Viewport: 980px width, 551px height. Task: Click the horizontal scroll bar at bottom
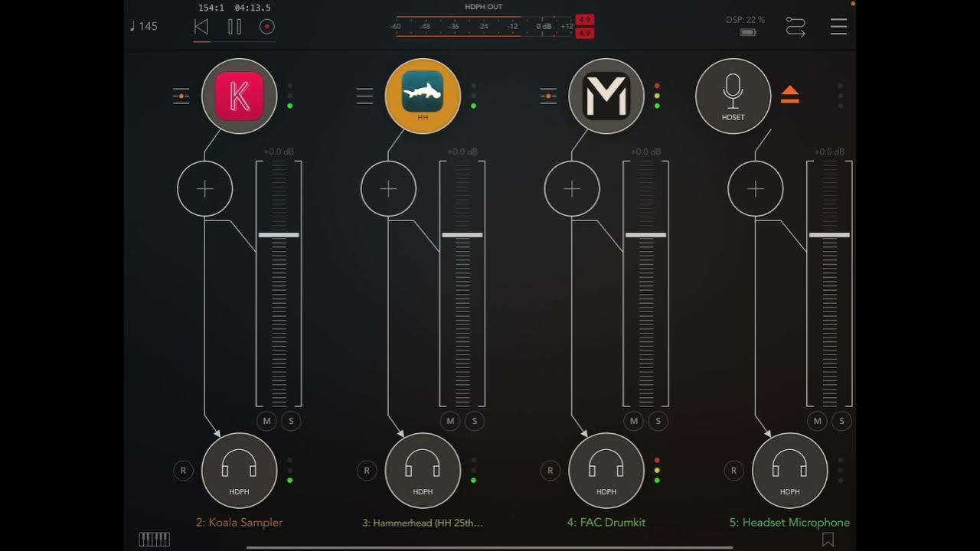490,548
